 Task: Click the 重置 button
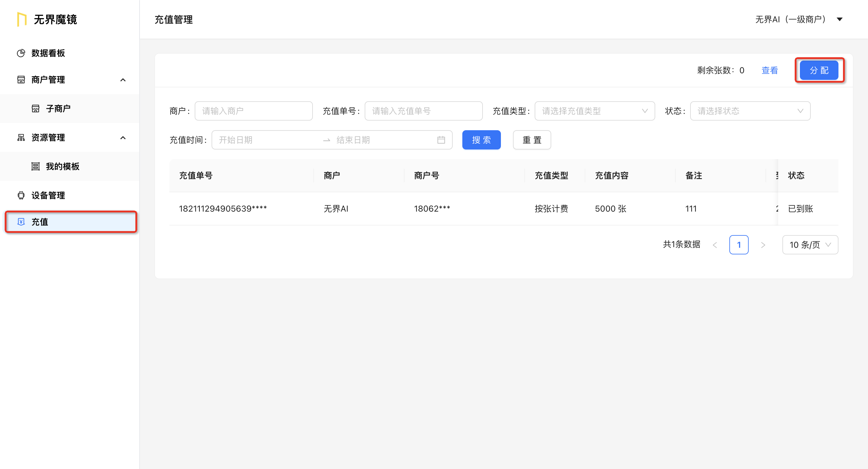click(x=532, y=140)
